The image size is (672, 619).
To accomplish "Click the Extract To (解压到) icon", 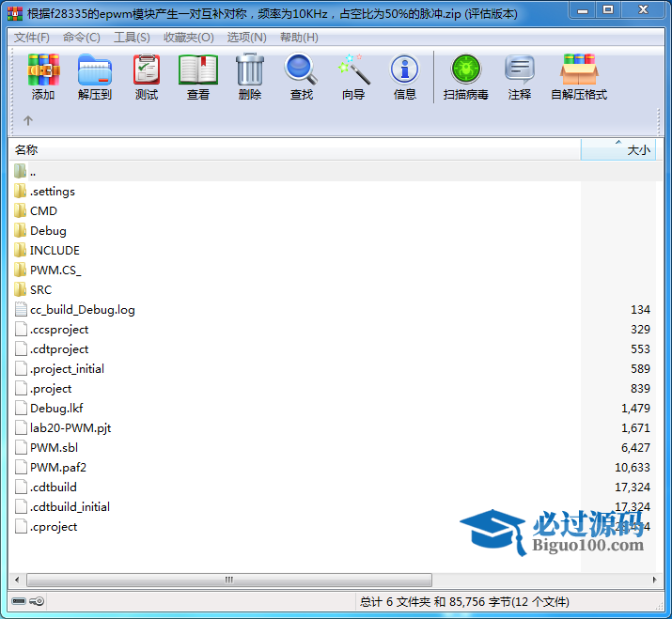I will point(94,77).
